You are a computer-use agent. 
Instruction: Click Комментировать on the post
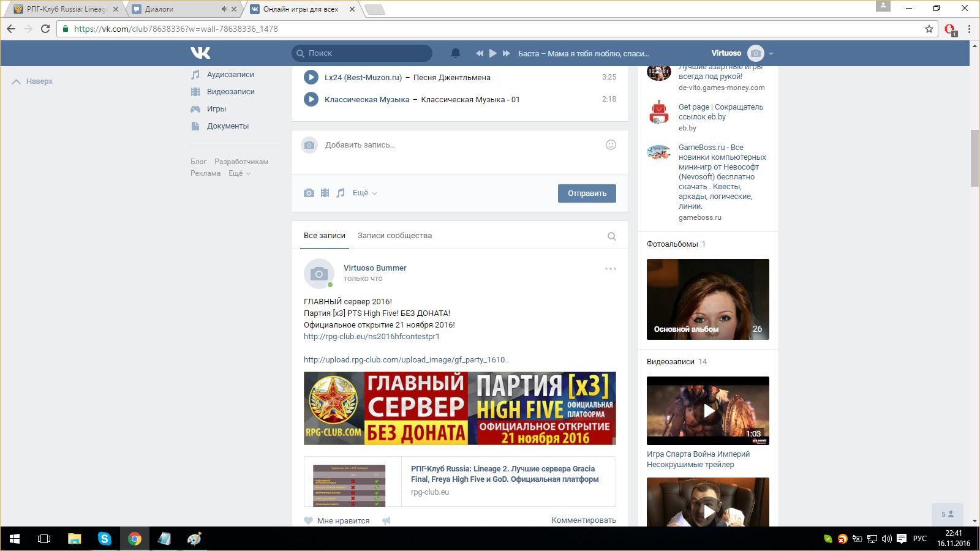pyautogui.click(x=584, y=520)
